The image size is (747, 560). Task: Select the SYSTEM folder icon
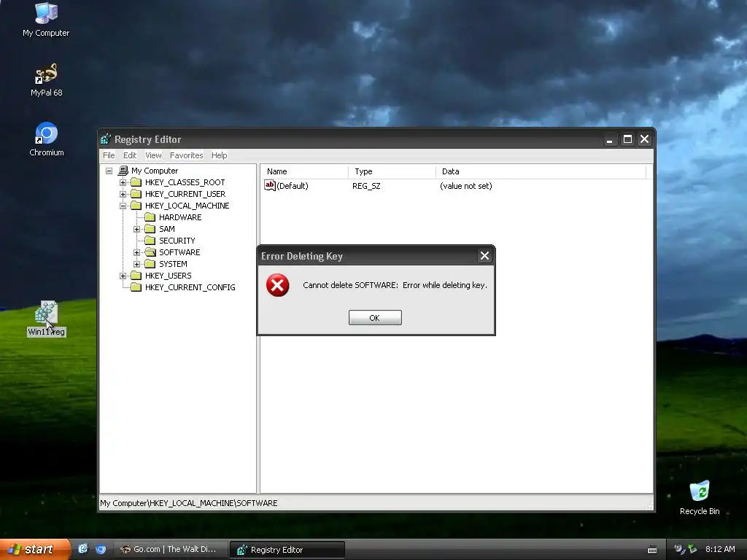coord(150,264)
